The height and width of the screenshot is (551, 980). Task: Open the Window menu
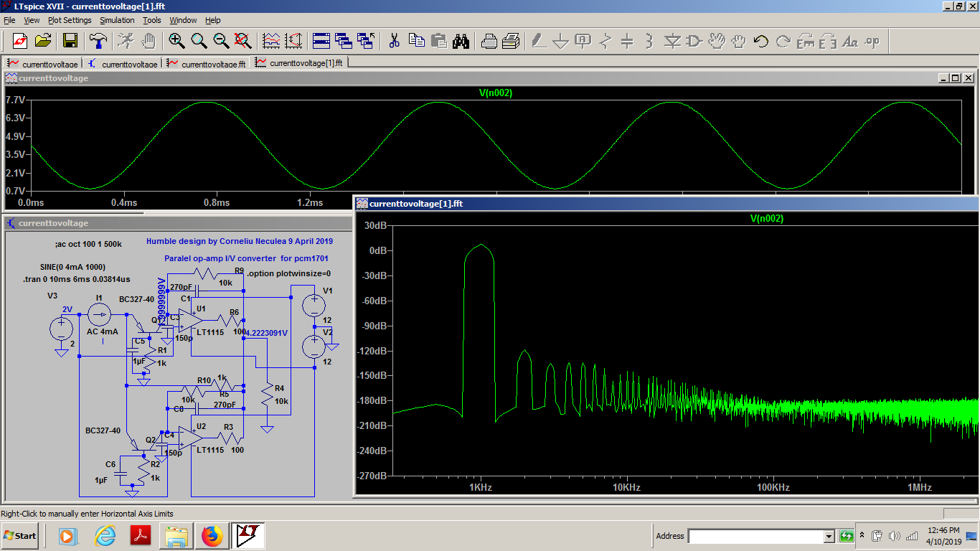(x=183, y=20)
